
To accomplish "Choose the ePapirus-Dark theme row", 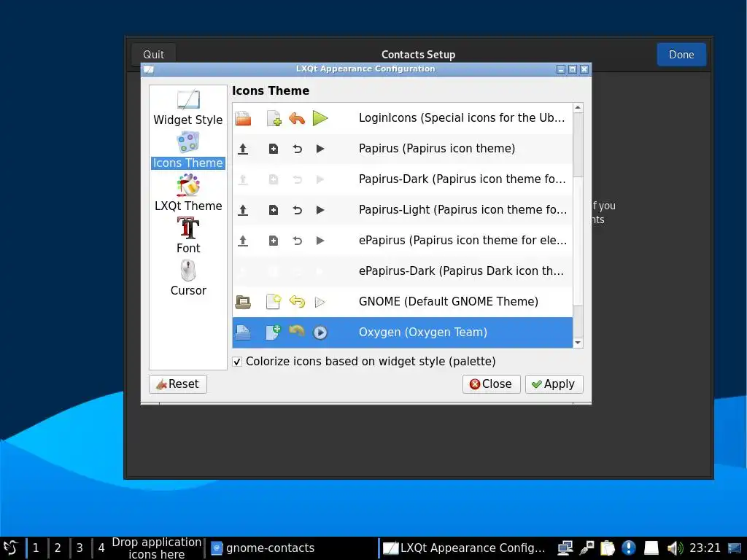I will [x=402, y=271].
